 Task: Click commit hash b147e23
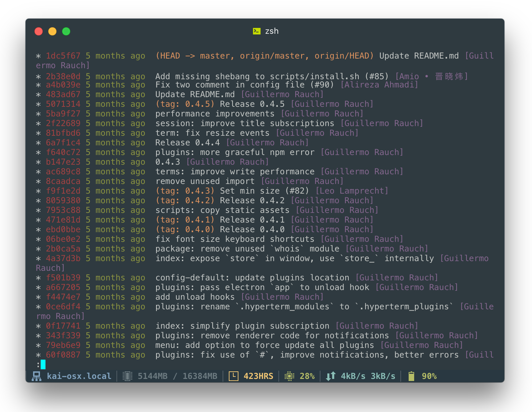(63, 162)
